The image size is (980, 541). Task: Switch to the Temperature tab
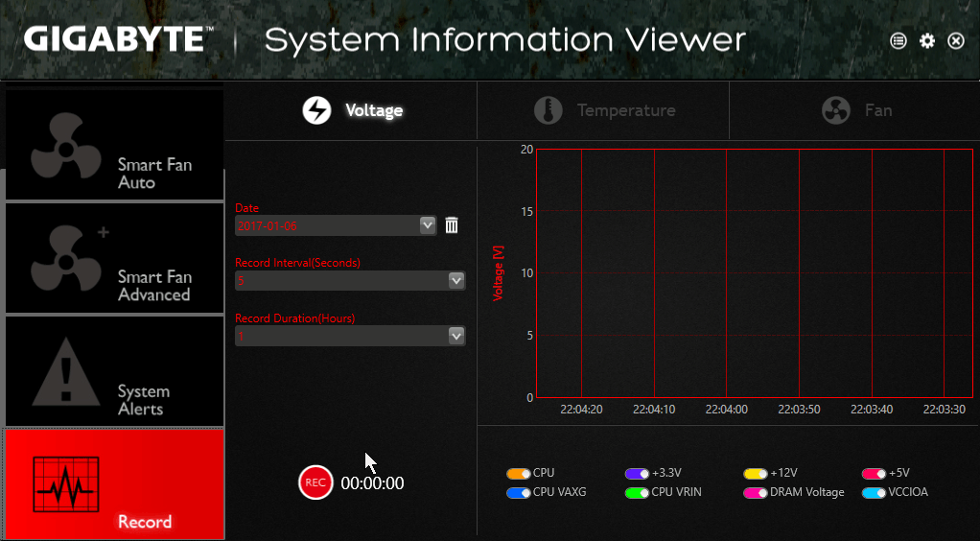[x=603, y=110]
